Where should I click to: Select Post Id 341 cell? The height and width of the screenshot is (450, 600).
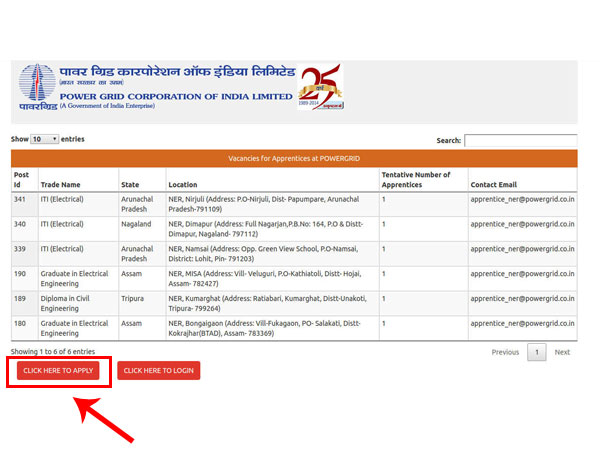point(24,204)
